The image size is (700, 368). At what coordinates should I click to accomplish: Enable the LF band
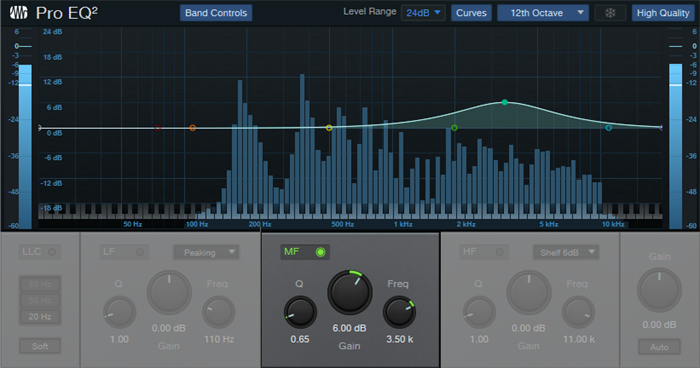click(x=124, y=252)
